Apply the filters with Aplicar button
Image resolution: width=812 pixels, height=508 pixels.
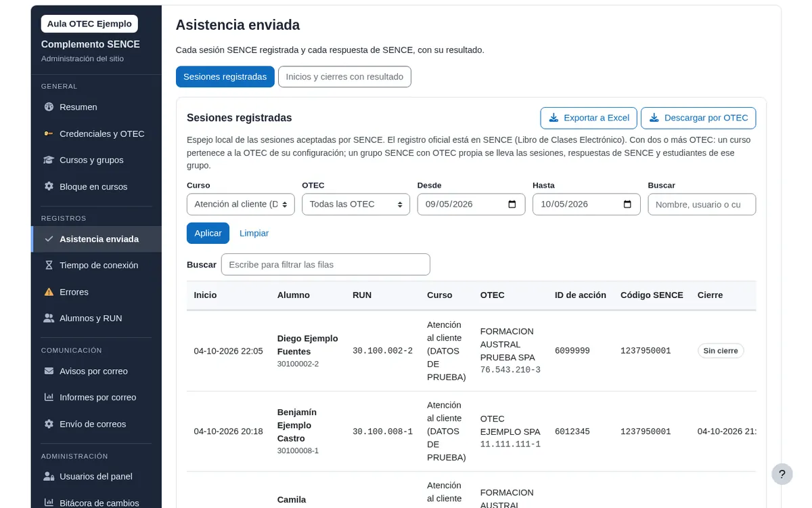pos(208,233)
